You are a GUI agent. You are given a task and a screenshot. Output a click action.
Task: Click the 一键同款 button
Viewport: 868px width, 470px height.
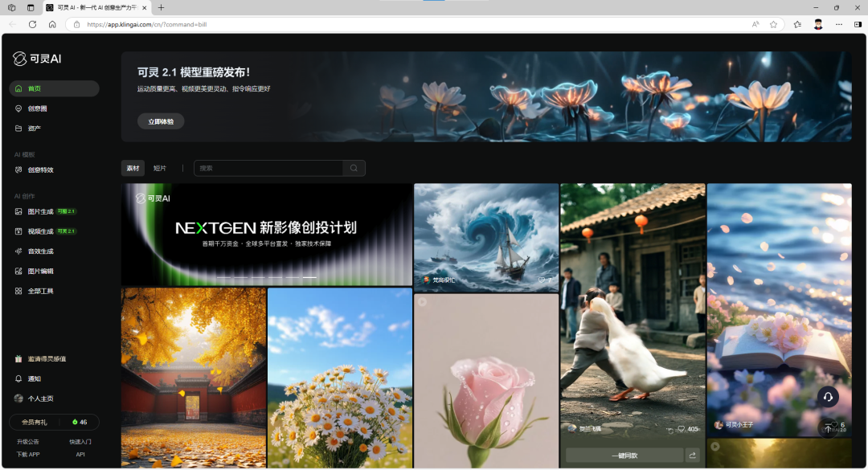pyautogui.click(x=624, y=456)
